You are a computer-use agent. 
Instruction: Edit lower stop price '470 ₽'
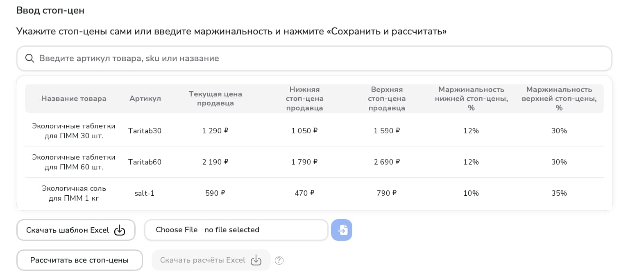[304, 193]
